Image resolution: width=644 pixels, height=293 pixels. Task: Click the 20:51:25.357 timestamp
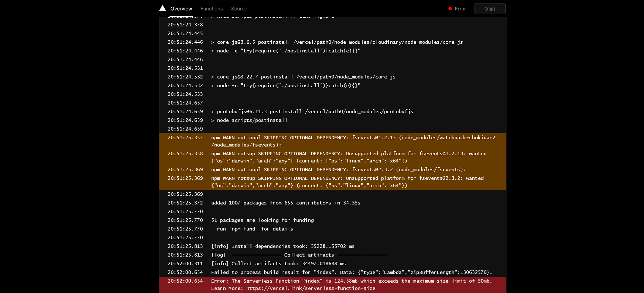click(x=185, y=137)
